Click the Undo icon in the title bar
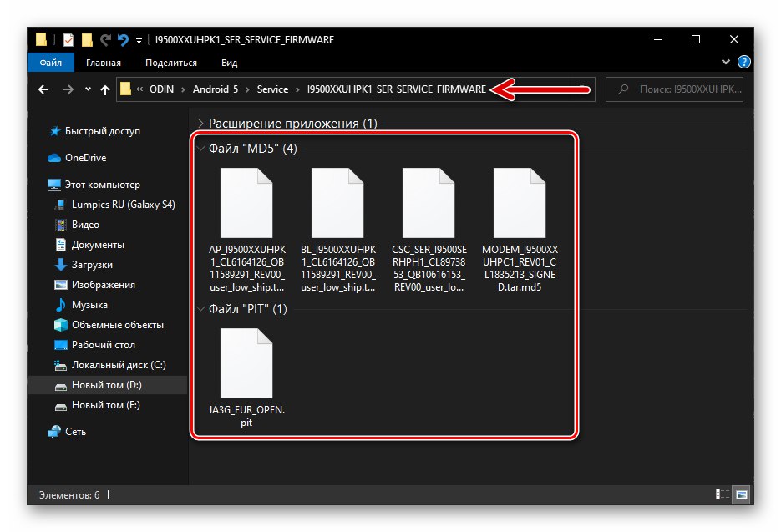 [x=122, y=38]
